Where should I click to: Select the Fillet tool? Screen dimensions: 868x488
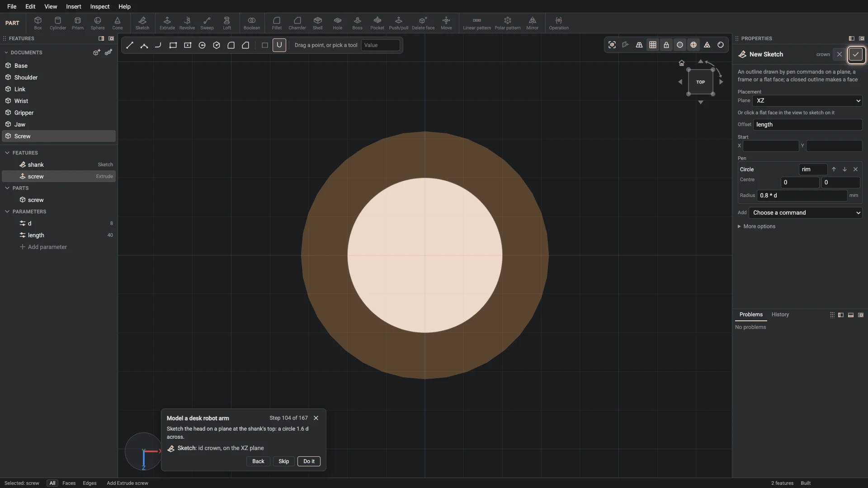pyautogui.click(x=277, y=23)
